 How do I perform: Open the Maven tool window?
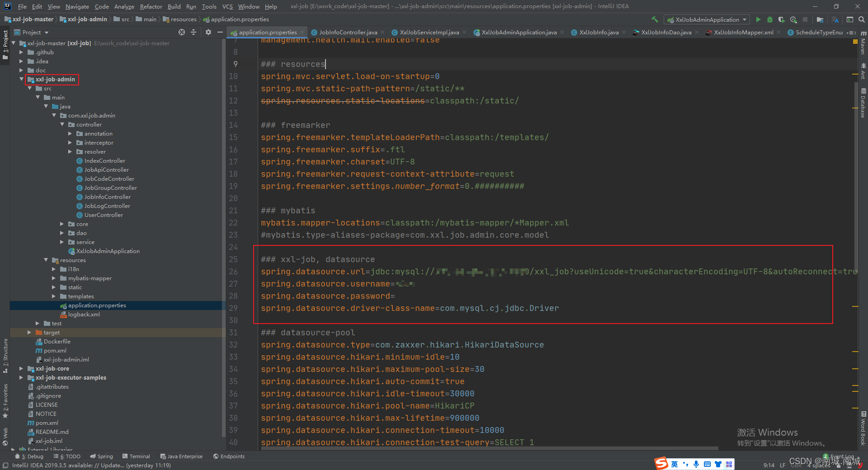[x=863, y=43]
